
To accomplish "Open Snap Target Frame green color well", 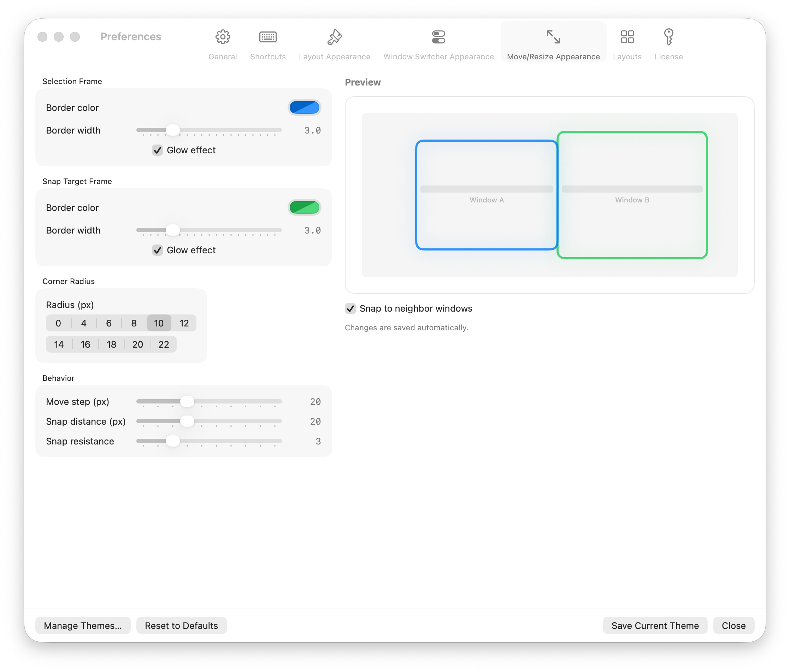I will (x=304, y=208).
